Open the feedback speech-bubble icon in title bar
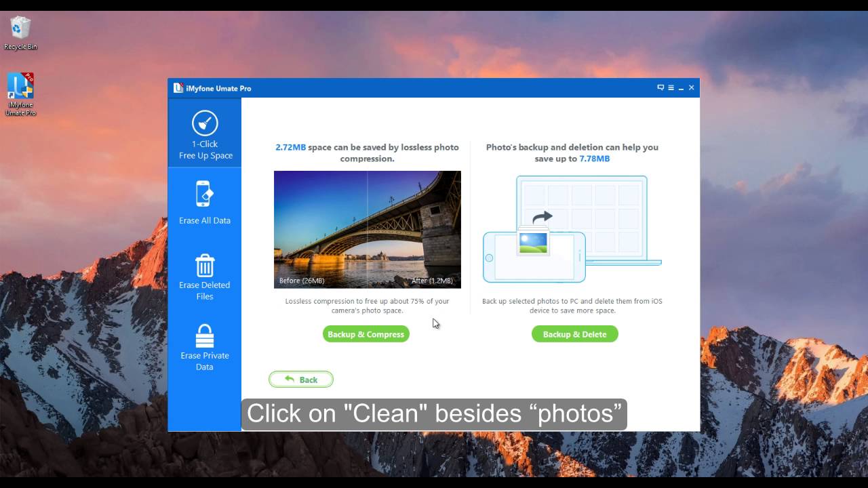Viewport: 868px width, 488px height. click(660, 87)
